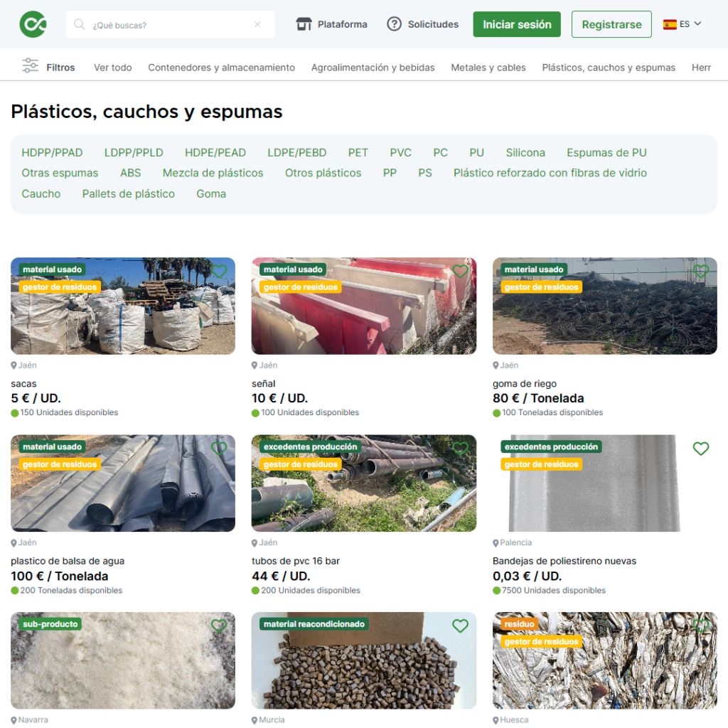
Task: Favorite plastico de balsa de agua heart
Action: pos(219,449)
